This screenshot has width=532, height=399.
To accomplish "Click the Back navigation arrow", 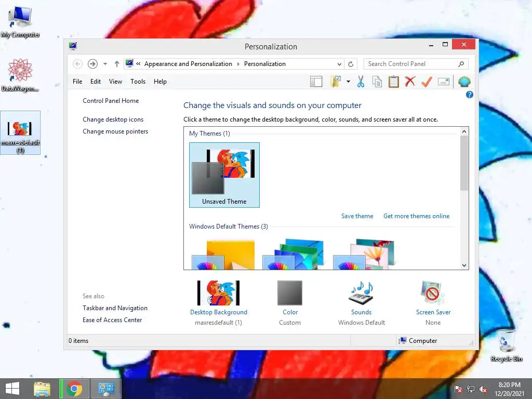I will 78,64.
